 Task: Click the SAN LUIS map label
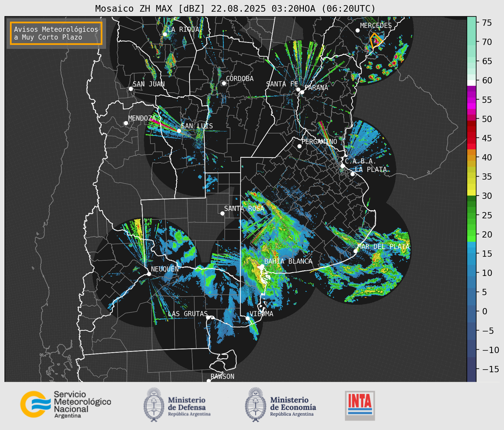(197, 126)
